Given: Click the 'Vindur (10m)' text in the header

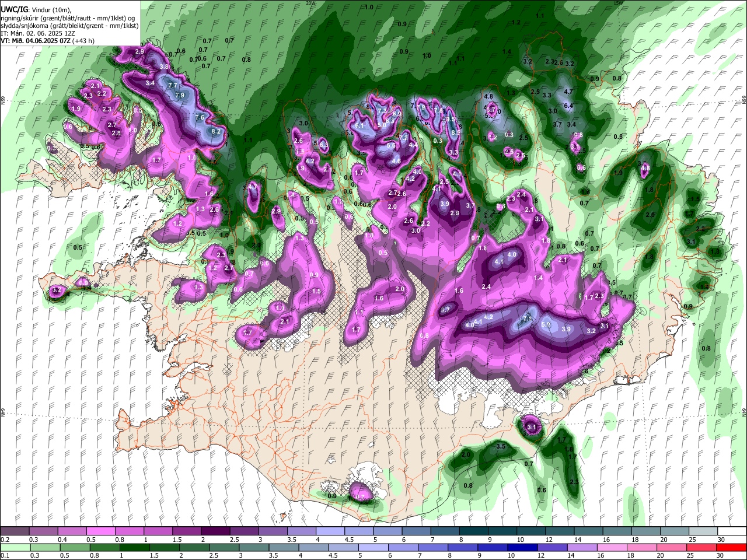Looking at the screenshot, I should pos(53,10).
